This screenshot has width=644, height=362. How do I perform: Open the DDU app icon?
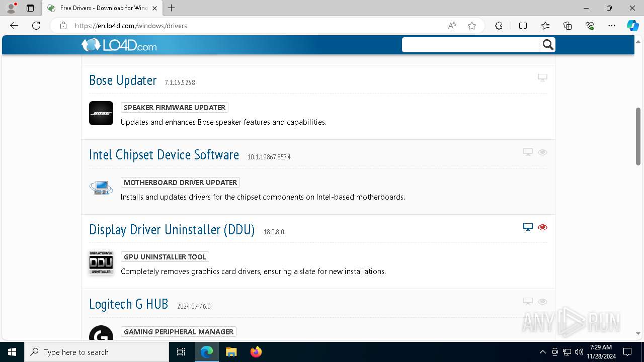coord(101,262)
